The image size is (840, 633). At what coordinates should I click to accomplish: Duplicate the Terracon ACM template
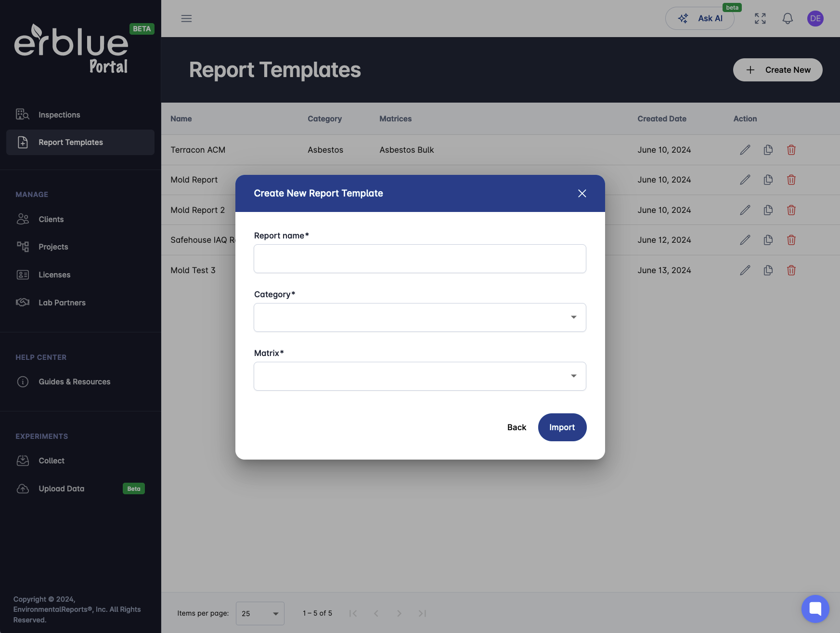(768, 150)
